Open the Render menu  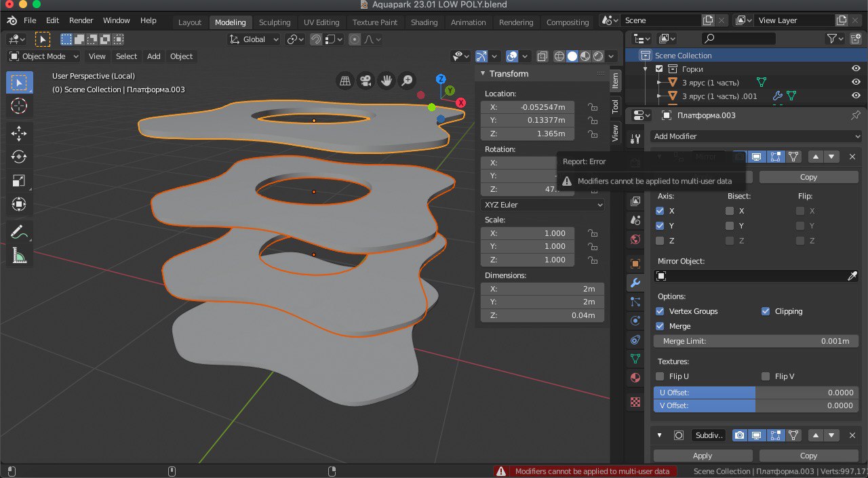[81, 21]
